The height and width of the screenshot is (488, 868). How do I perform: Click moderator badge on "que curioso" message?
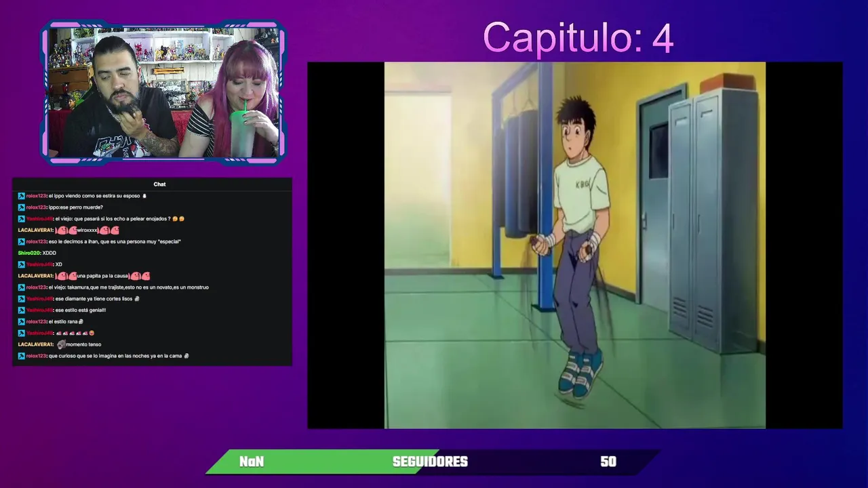tap(21, 356)
